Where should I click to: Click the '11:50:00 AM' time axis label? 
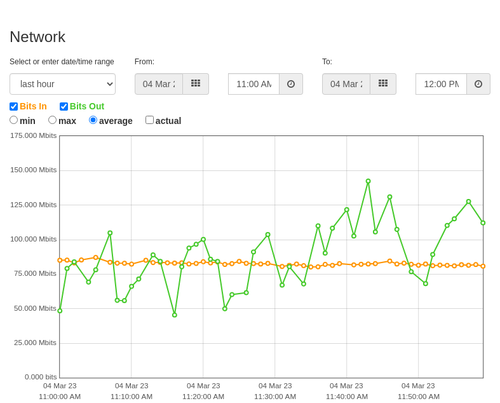[419, 397]
